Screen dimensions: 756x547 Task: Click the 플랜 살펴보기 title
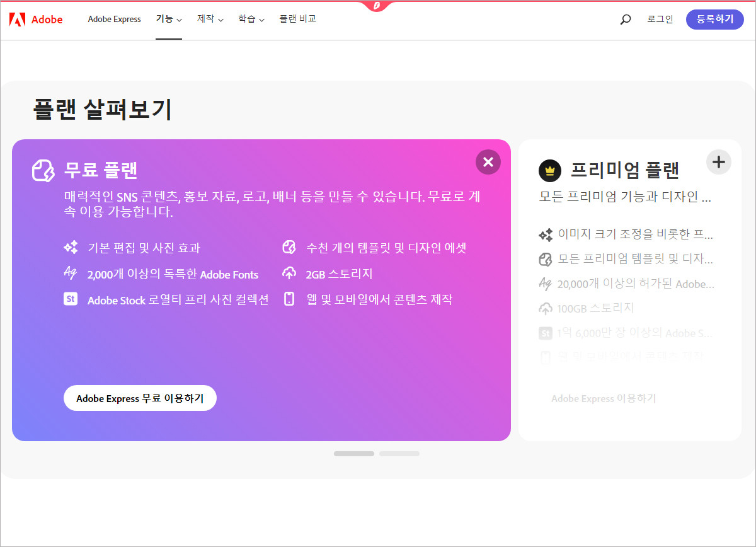[102, 110]
